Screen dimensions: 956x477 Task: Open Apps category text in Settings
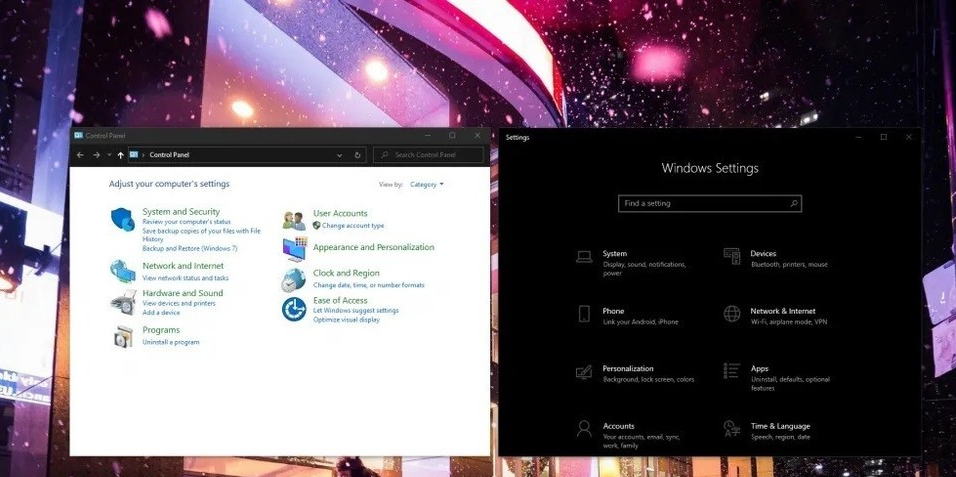[x=760, y=369]
